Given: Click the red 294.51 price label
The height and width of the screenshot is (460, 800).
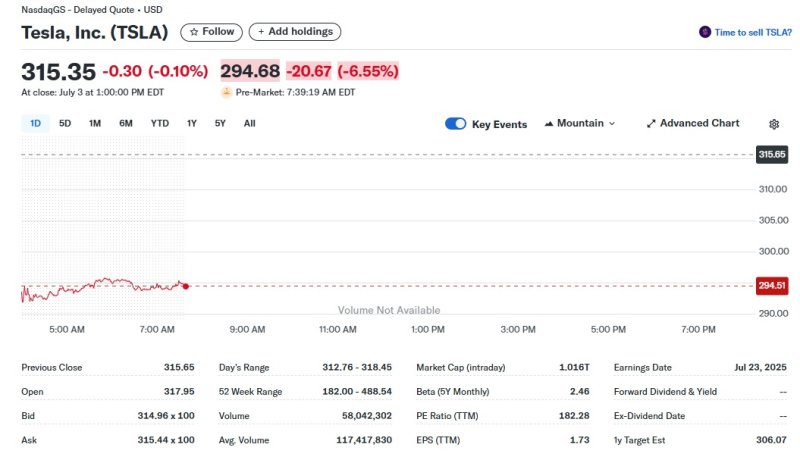Looking at the screenshot, I should tap(772, 286).
